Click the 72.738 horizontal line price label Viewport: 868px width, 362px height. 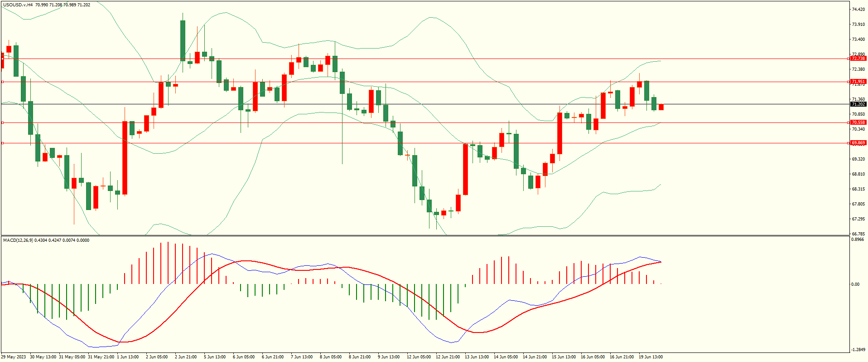[858, 59]
